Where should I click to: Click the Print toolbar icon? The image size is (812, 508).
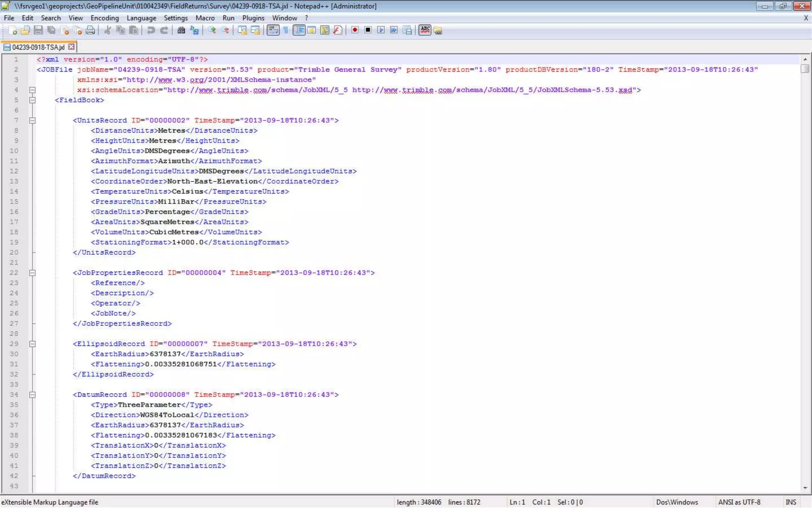[90, 30]
